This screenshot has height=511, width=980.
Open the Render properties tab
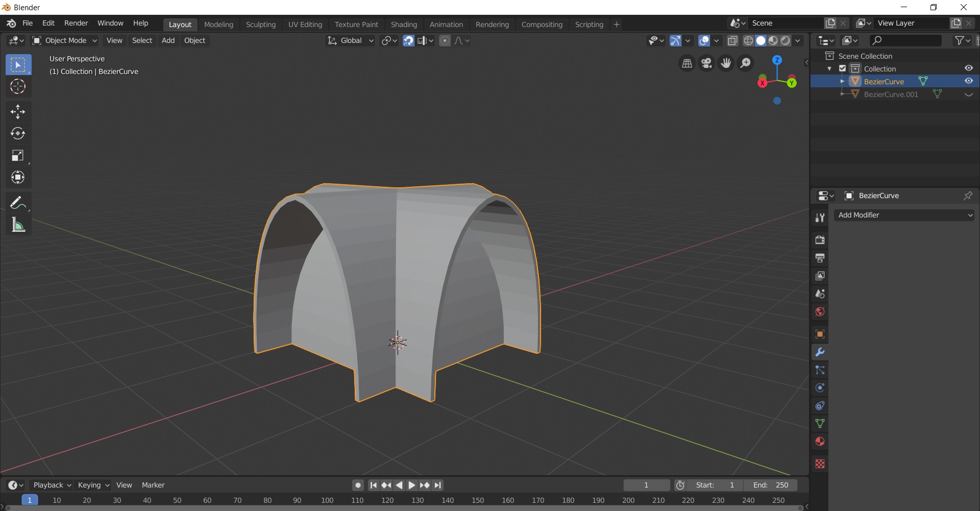tap(820, 240)
